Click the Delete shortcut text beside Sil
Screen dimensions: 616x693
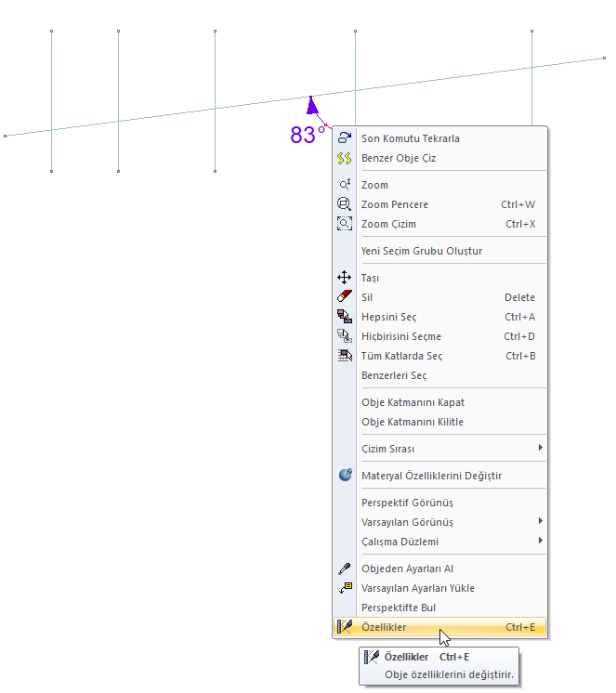(x=519, y=297)
